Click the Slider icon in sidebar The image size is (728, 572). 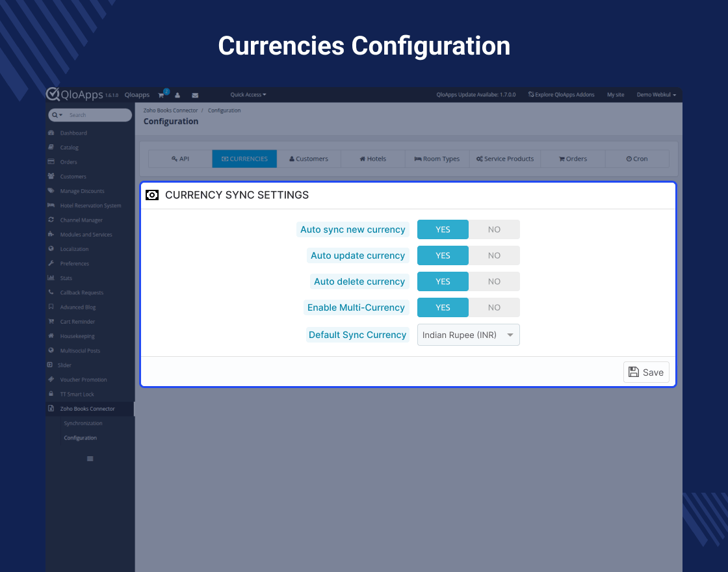click(x=49, y=365)
